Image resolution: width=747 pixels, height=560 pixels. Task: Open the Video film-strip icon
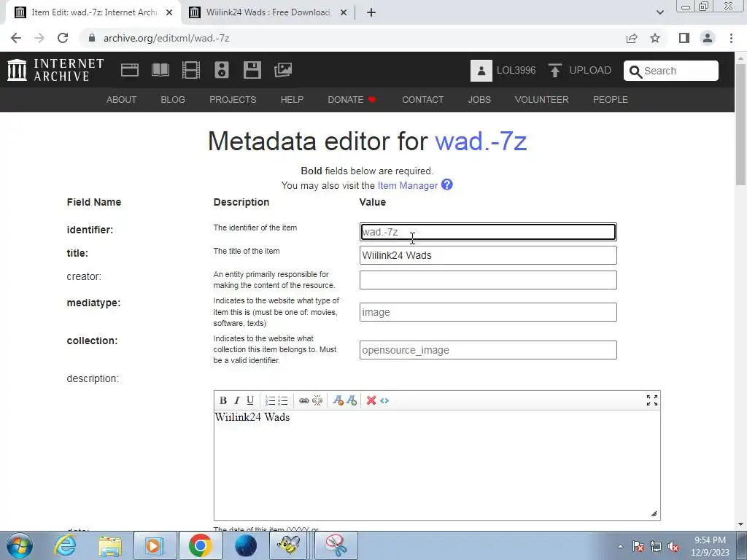click(x=191, y=70)
